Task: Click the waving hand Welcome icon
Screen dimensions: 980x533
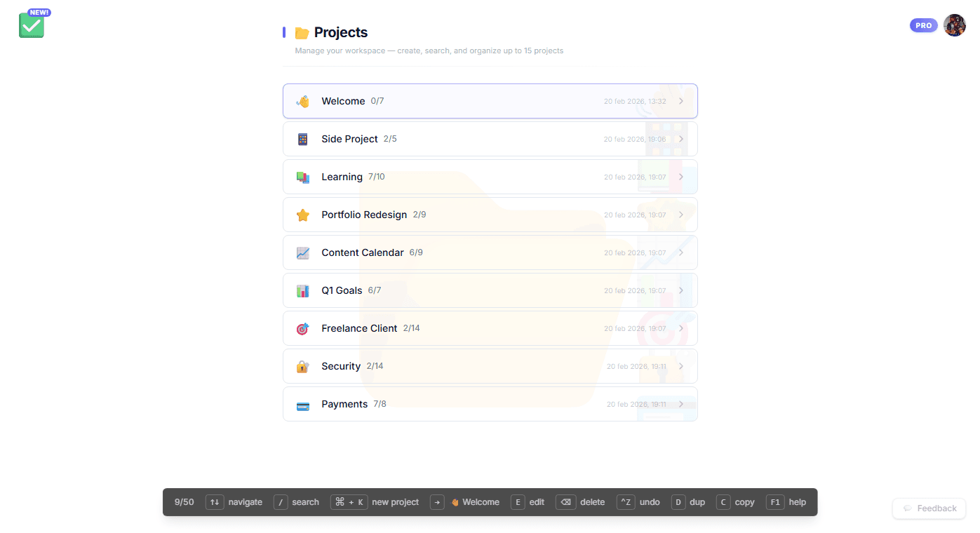Action: click(302, 101)
